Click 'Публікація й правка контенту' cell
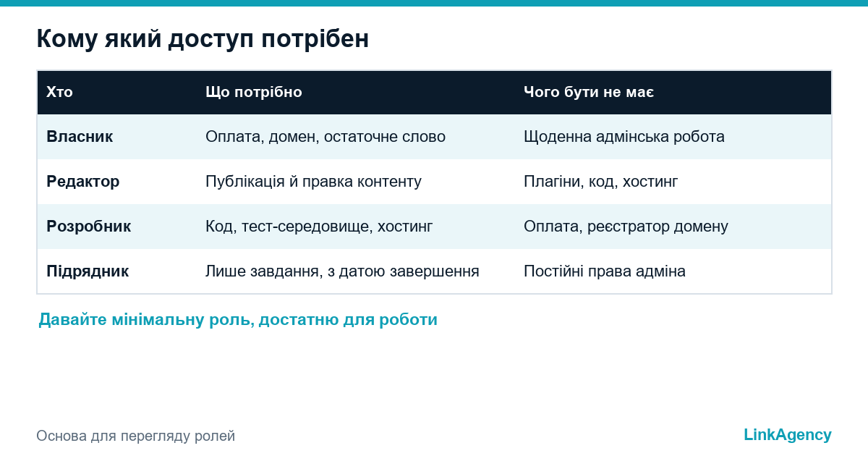Viewport: 868px width, 456px height. coord(313,182)
